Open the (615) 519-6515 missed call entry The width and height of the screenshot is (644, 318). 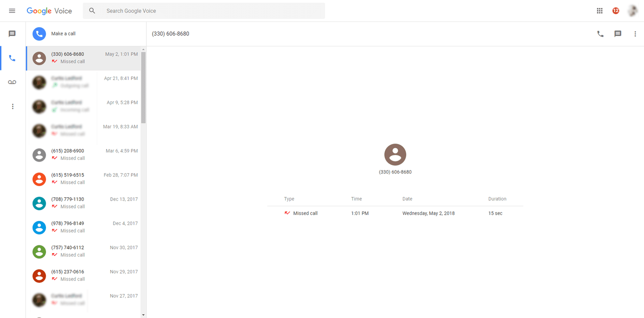(86, 179)
